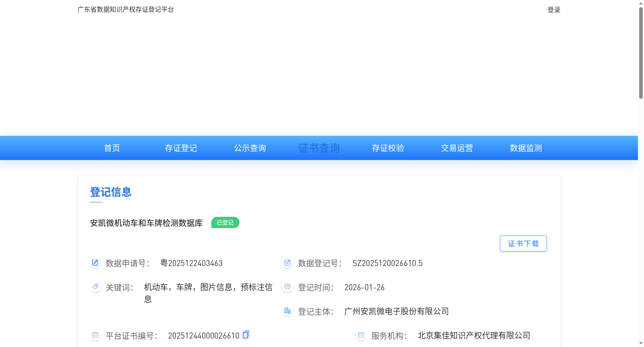Click the scrollbar down arrow
The height and width of the screenshot is (347, 644).
641,343
